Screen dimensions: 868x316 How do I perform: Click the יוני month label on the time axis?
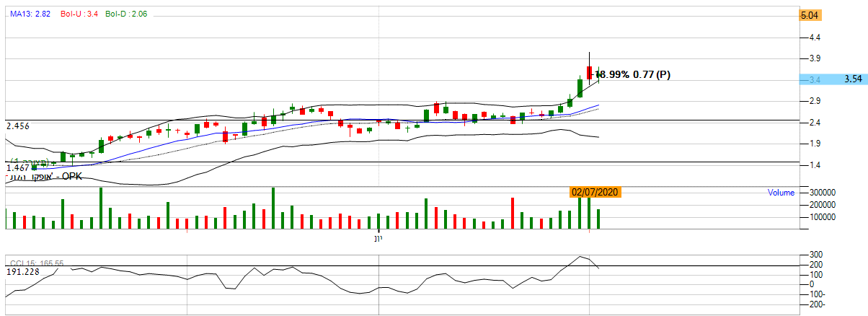coord(378,237)
